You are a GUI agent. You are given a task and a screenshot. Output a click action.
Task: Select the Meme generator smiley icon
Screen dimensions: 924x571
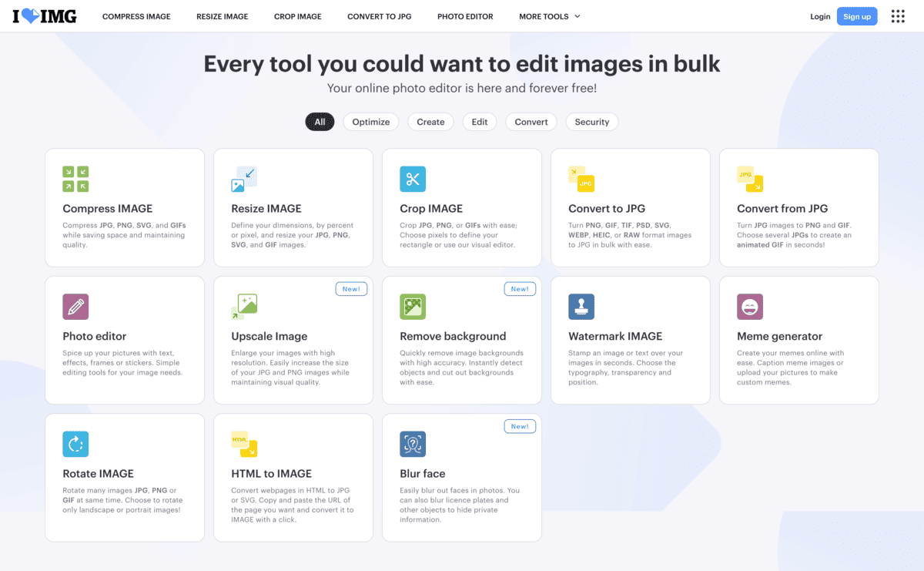coord(750,307)
